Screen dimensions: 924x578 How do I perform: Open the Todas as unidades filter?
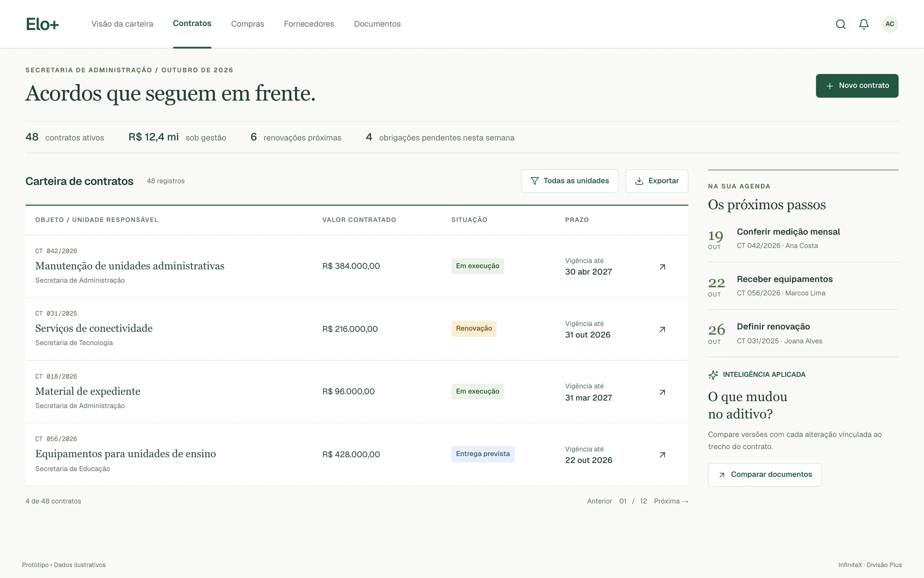(569, 181)
